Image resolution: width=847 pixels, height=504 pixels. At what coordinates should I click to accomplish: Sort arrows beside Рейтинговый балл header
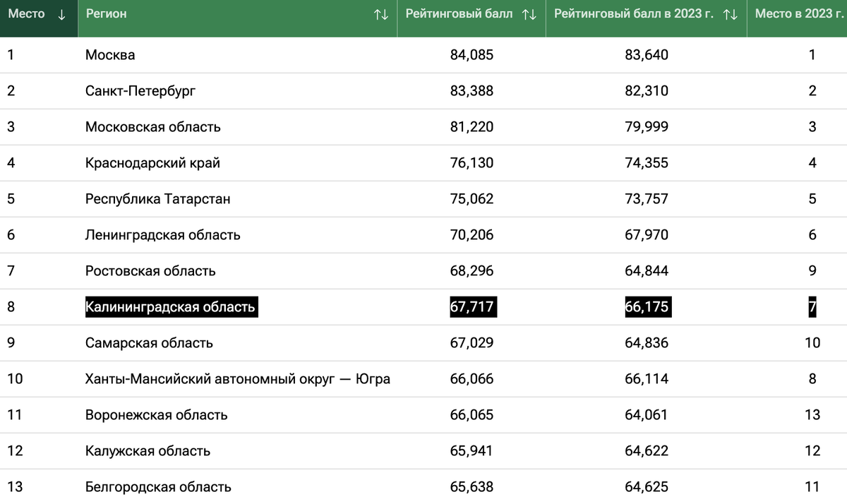529,14
